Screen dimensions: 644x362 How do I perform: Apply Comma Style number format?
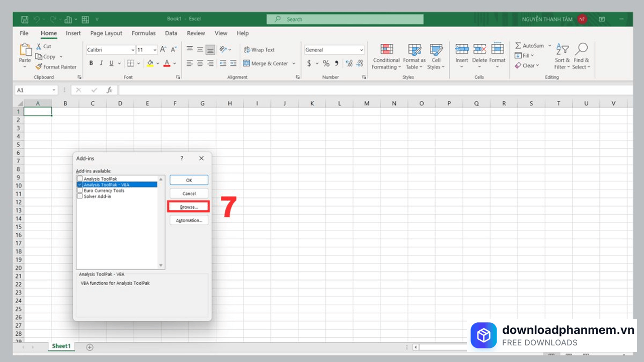[x=337, y=63]
